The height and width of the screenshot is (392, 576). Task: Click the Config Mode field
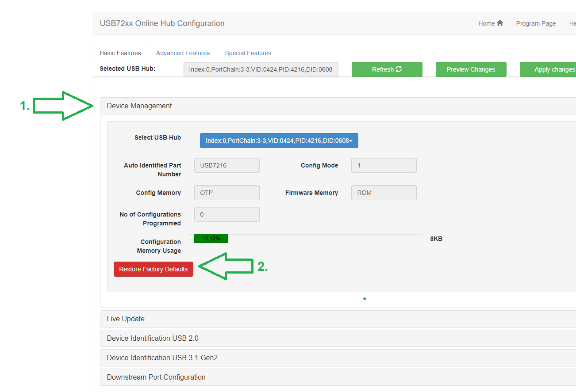click(x=384, y=165)
